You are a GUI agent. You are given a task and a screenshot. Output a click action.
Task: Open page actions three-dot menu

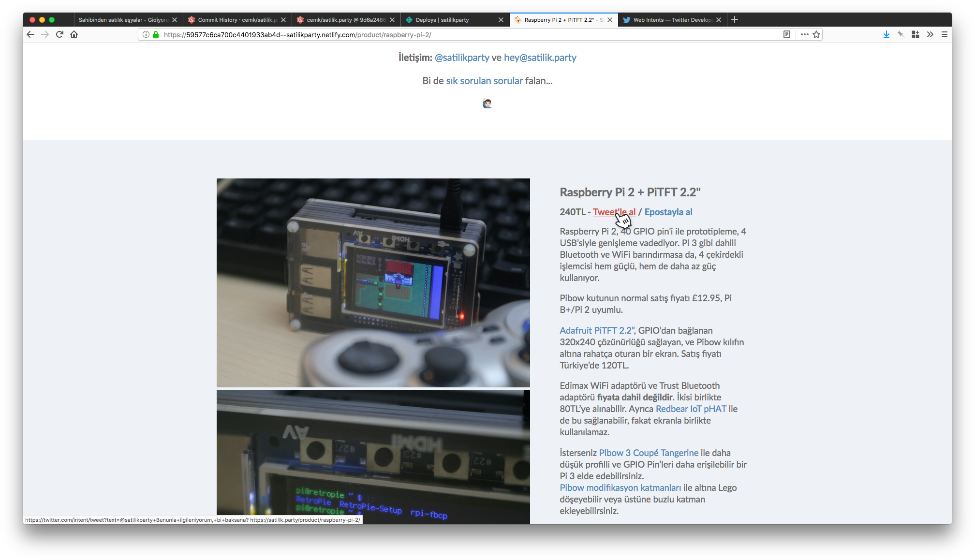pyautogui.click(x=804, y=34)
